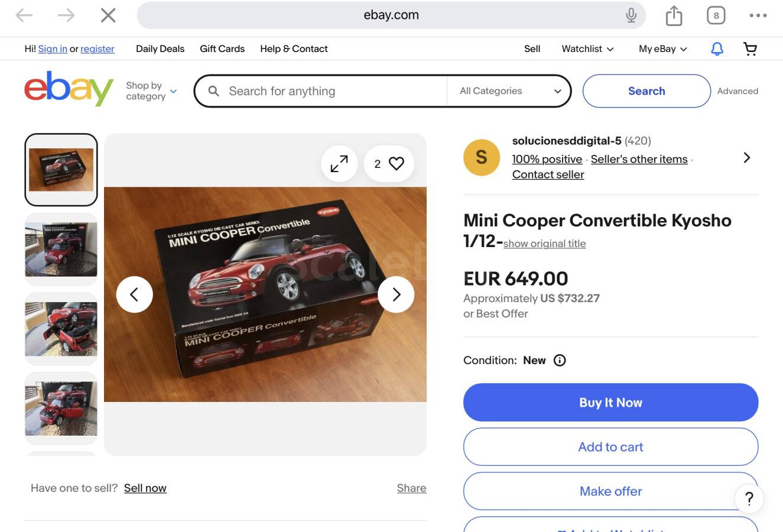783x532 pixels.
Task: Open the shopping cart icon
Action: 750,49
